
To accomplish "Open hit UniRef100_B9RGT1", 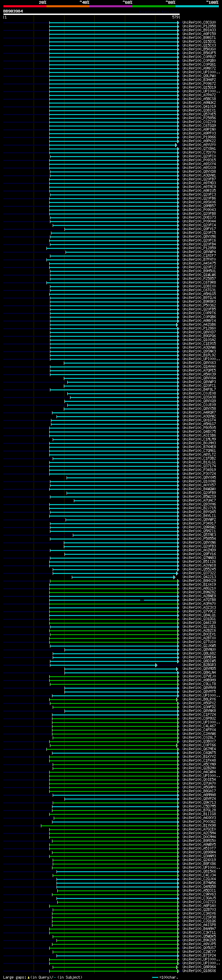I will (199, 38).
